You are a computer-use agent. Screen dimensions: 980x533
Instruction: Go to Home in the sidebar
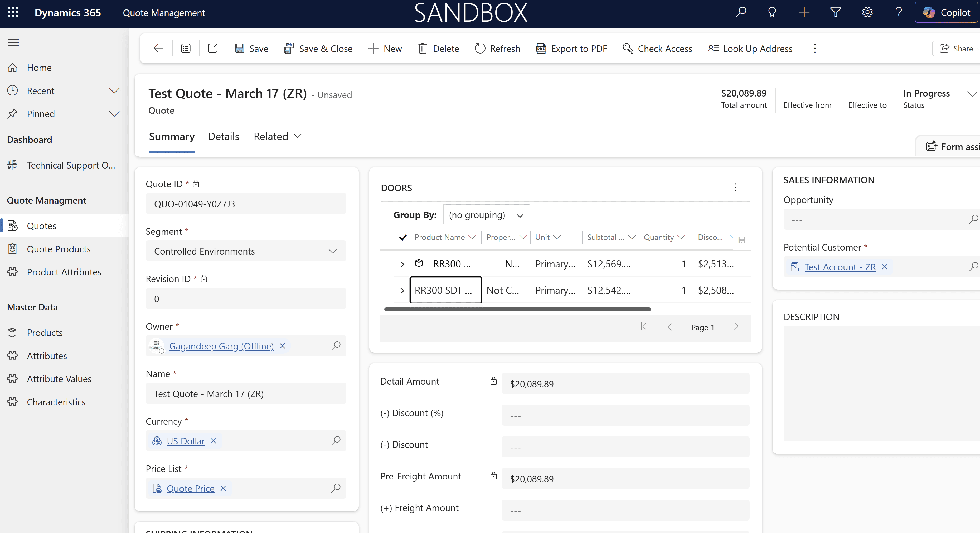click(x=64, y=68)
